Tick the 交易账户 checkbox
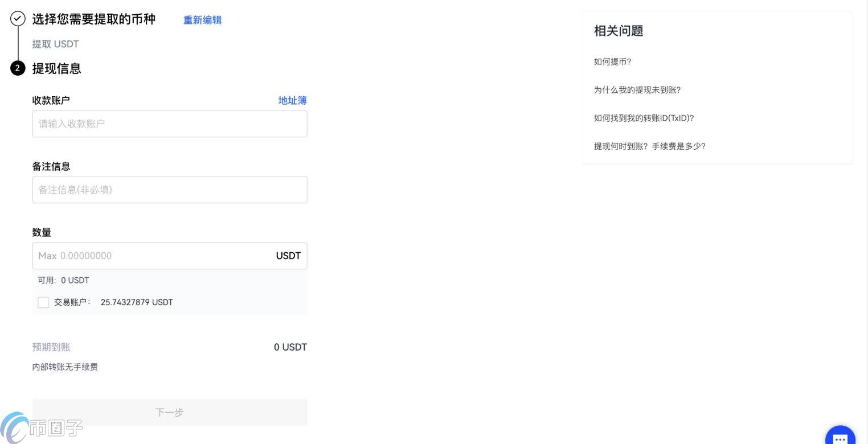Image resolution: width=868 pixels, height=444 pixels. click(43, 302)
